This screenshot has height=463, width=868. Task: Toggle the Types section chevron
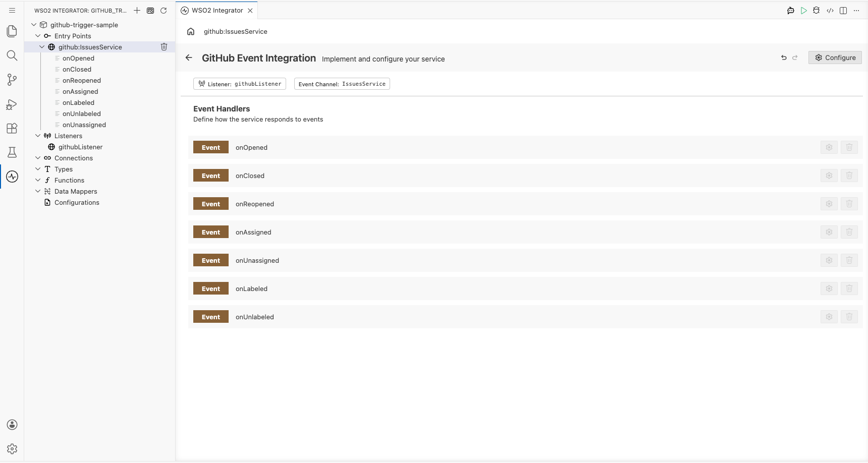click(x=38, y=169)
